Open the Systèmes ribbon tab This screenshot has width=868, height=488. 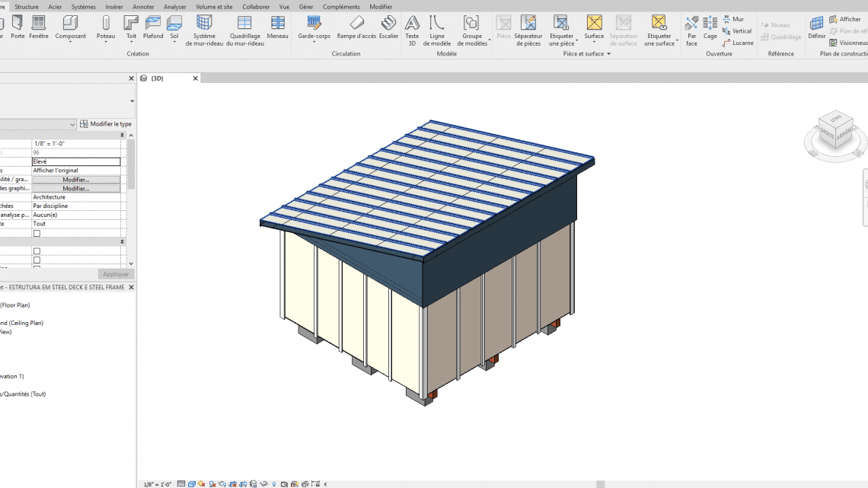coord(84,7)
